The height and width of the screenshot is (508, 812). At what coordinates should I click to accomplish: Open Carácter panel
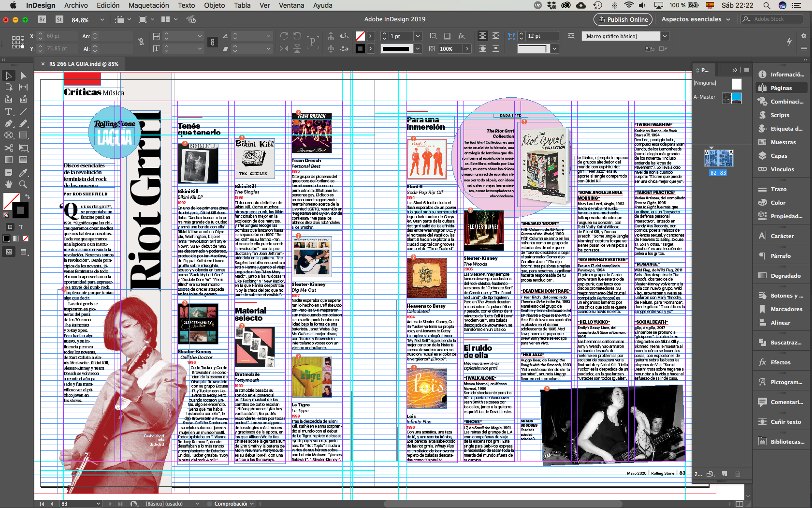click(x=782, y=236)
